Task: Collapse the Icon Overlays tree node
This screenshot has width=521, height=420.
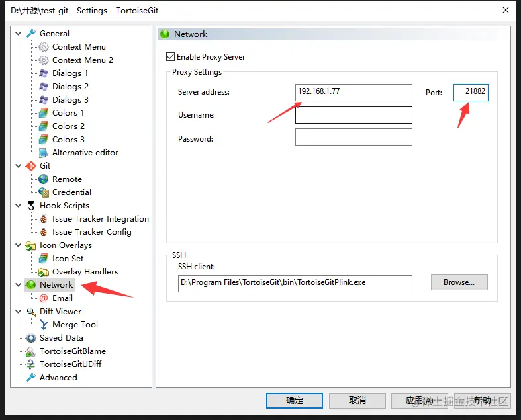Action: tap(19, 245)
